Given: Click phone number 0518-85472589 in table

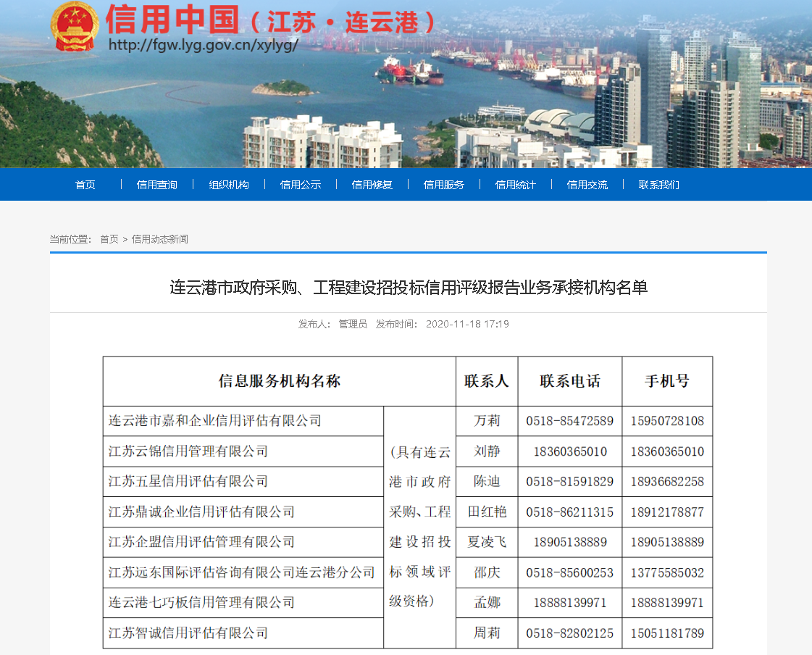Looking at the screenshot, I should click(569, 421).
